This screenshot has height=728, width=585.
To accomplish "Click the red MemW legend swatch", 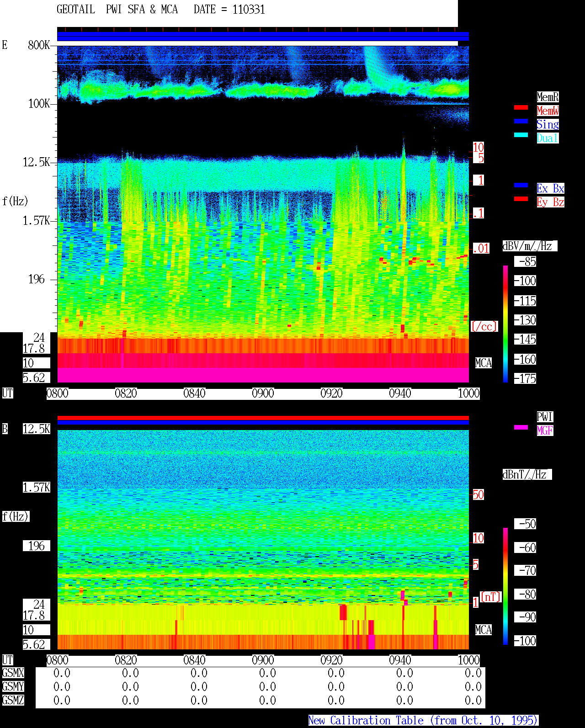I will click(521, 107).
